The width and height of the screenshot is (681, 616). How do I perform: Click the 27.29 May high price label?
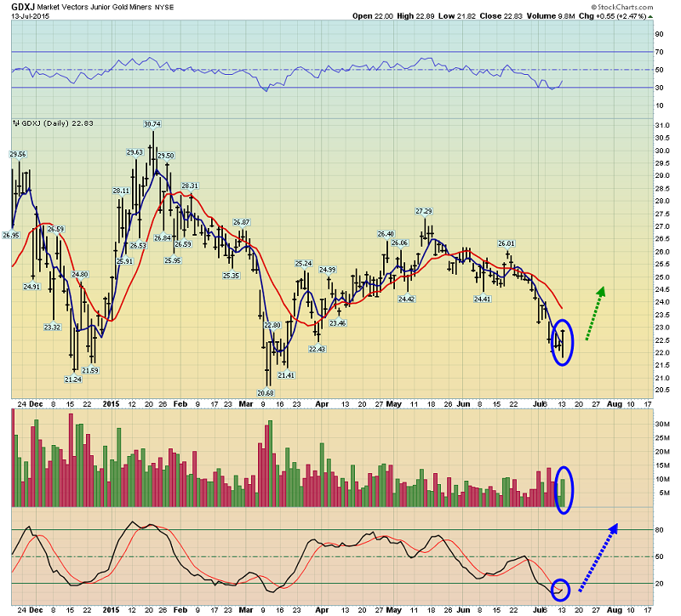[x=424, y=211]
